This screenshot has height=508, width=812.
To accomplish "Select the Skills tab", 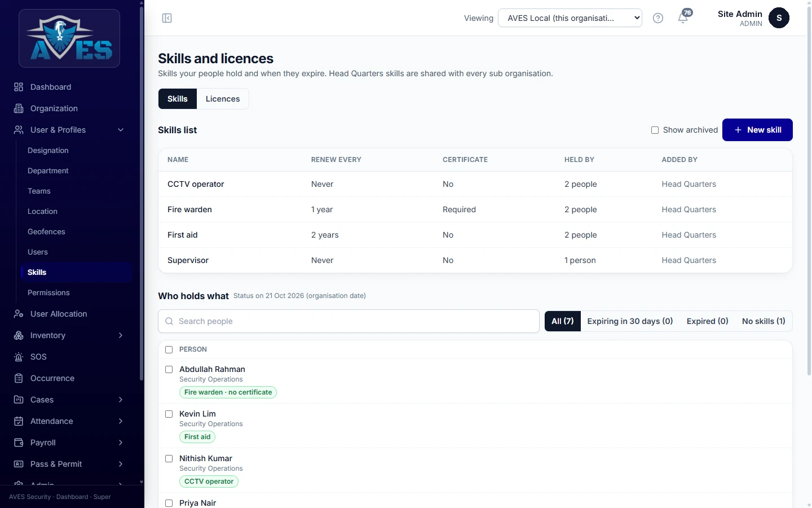I will [x=178, y=99].
